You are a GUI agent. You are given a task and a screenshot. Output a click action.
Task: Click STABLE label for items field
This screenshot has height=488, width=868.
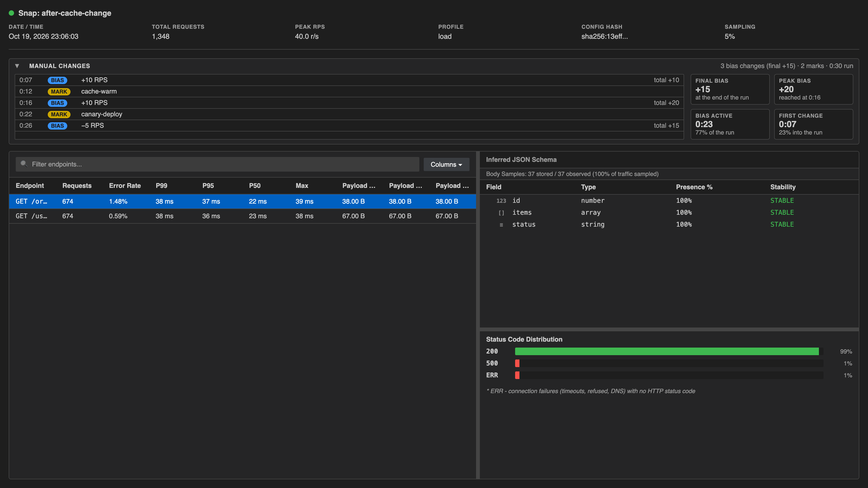click(x=782, y=213)
